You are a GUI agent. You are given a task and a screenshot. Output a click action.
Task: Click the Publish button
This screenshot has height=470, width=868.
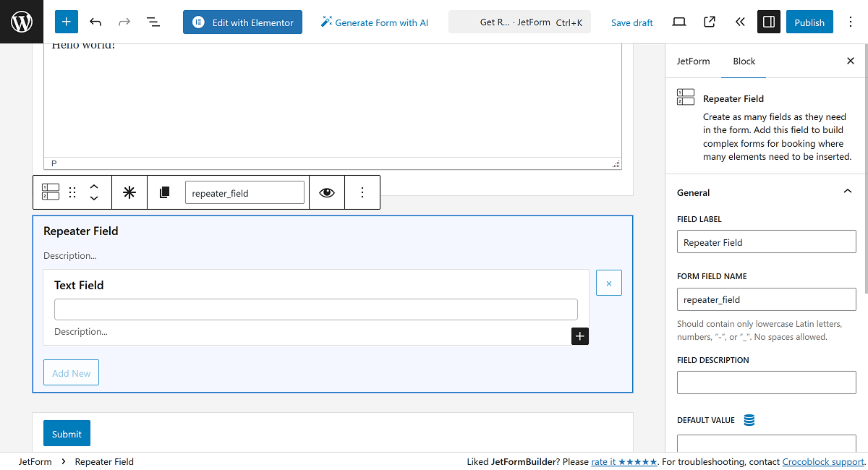click(809, 22)
